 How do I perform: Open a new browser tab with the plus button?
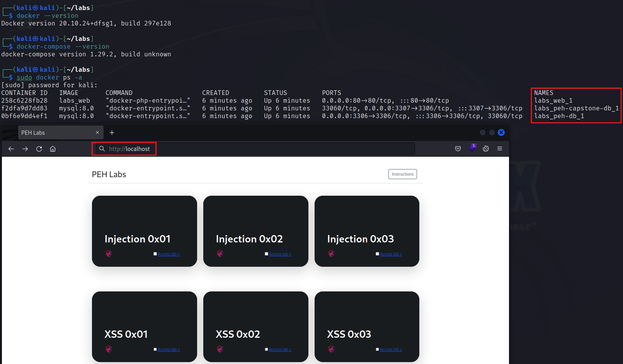[x=112, y=132]
